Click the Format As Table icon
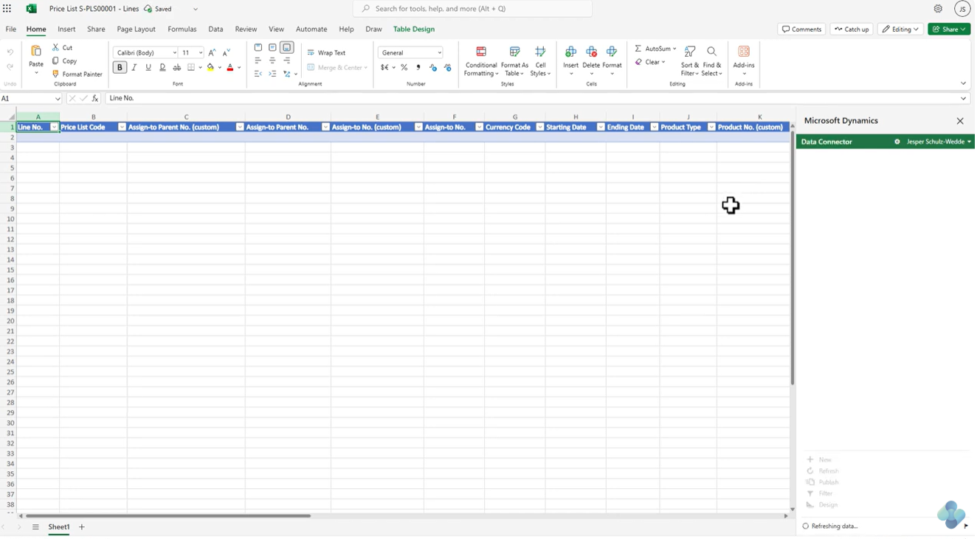980x539 pixels. [x=514, y=52]
